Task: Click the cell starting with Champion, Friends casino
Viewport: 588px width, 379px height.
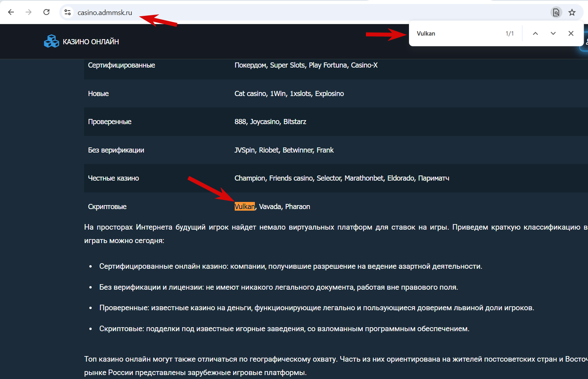Action: 341,178
